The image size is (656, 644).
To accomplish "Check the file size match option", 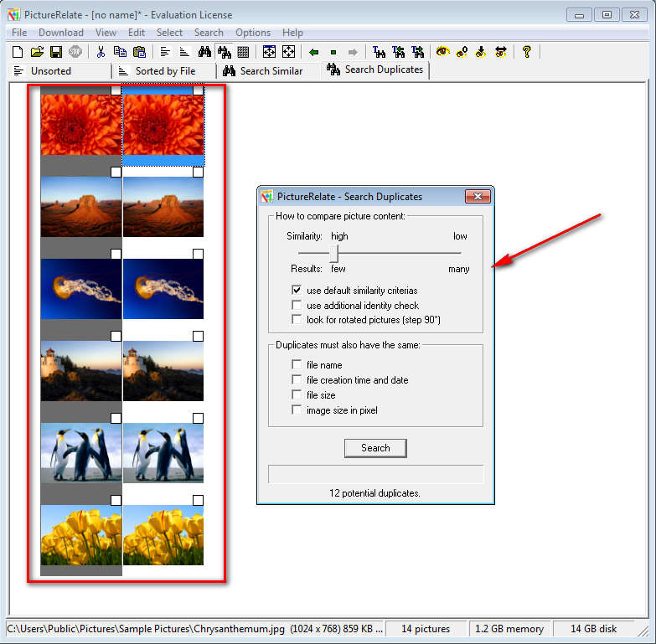I will click(x=297, y=394).
